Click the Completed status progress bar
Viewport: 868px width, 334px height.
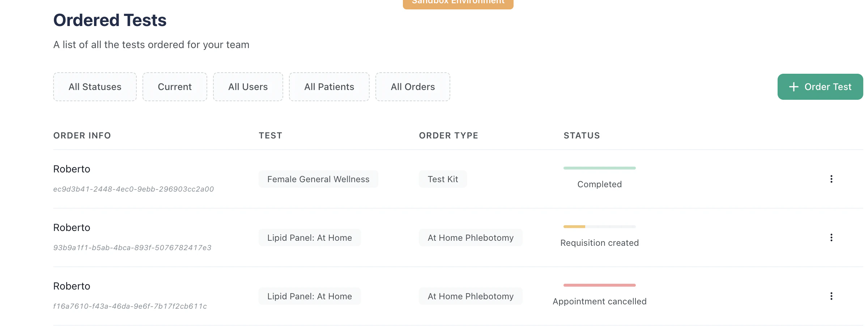pyautogui.click(x=599, y=168)
